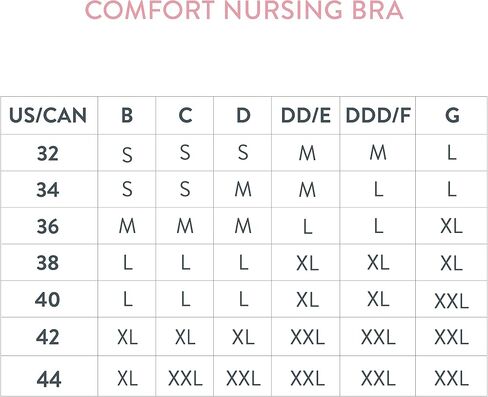488x397 pixels.
Task: Click the XL cell for 44 B
Action: (127, 379)
